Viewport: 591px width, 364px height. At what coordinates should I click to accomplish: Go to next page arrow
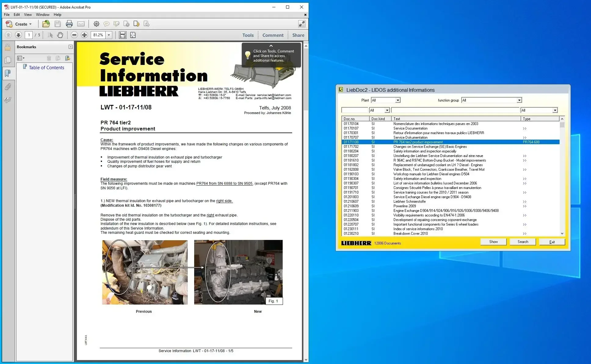18,35
